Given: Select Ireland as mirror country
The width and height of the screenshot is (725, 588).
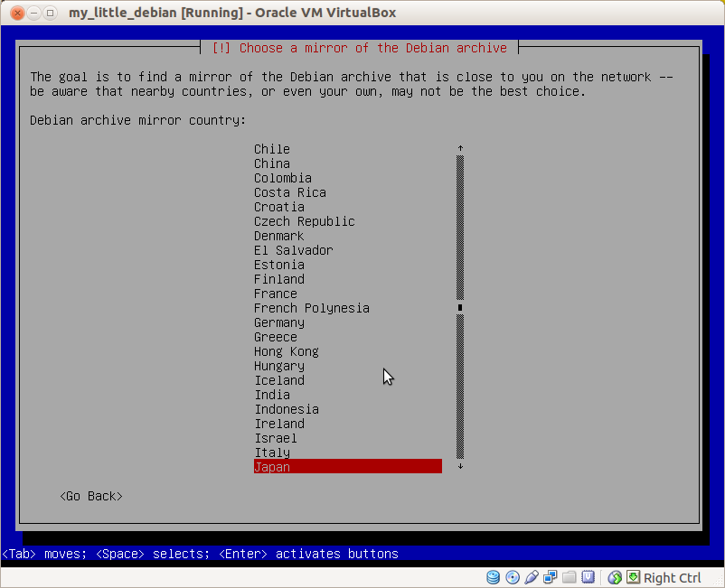Looking at the screenshot, I should (279, 424).
